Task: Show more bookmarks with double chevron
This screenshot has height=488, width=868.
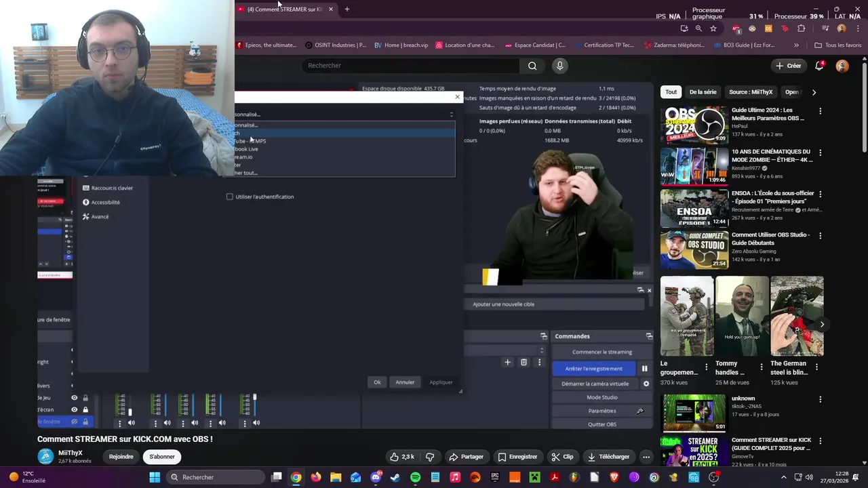Action: click(x=796, y=45)
